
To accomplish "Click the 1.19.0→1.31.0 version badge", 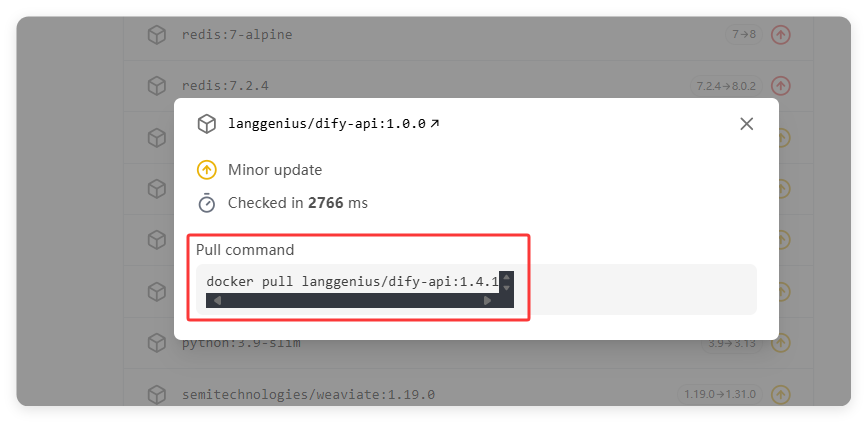I will (719, 394).
